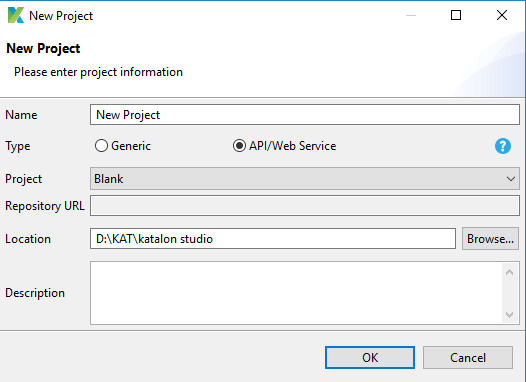Screen dimensions: 526x382
Task: Expand Blank combo box arrow
Action: [511, 179]
